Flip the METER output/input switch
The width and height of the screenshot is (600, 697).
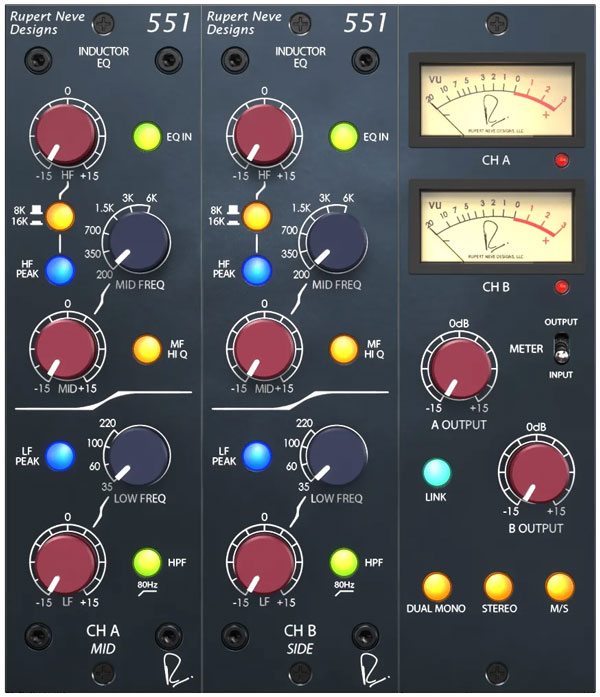(561, 348)
